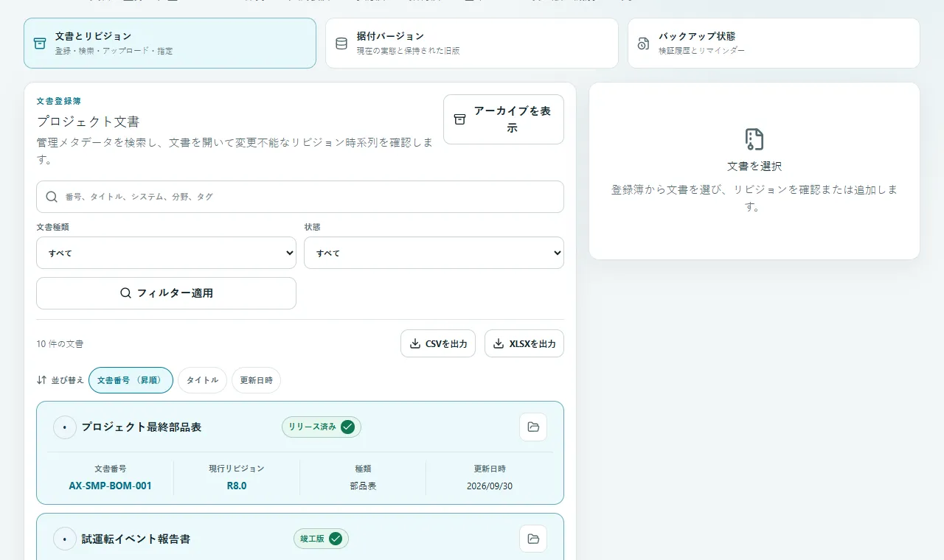Click the 竣工版 status badge
Screen dimensions: 944x560
(x=321, y=539)
